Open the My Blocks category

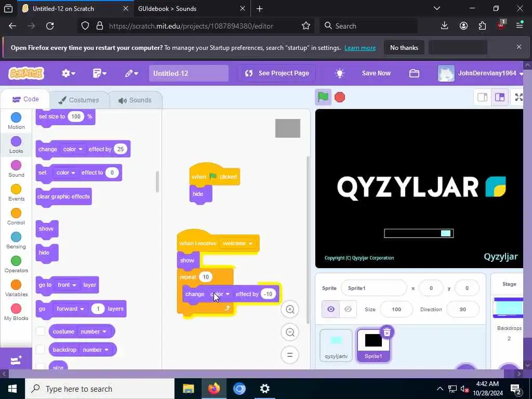(16, 312)
